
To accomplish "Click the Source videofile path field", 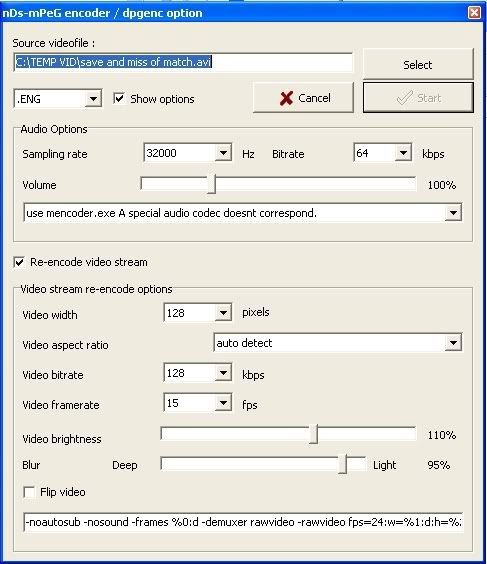I will 183,63.
